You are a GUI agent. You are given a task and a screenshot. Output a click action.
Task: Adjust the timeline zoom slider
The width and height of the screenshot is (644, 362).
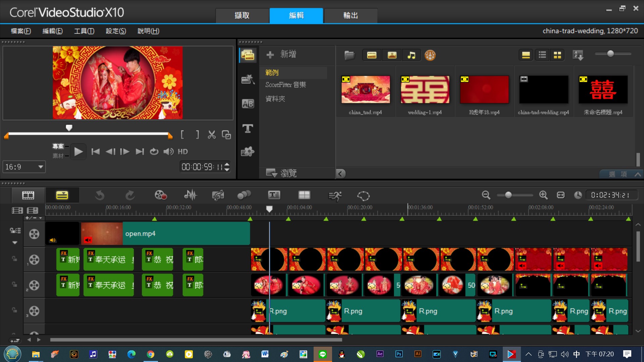click(508, 195)
